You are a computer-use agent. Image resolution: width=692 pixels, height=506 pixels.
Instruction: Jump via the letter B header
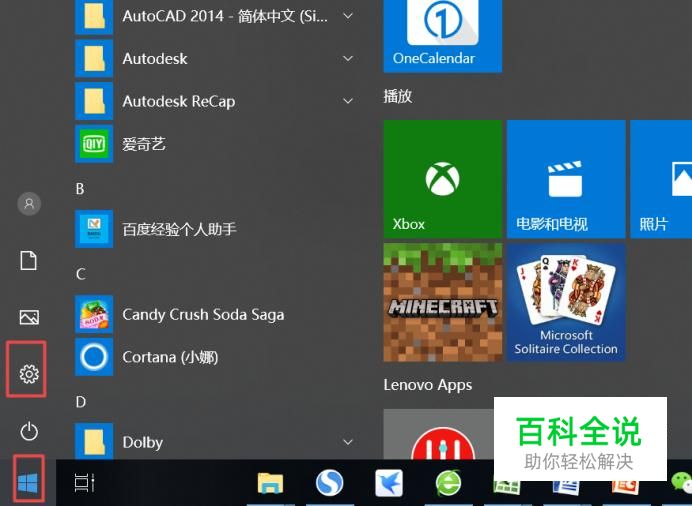pos(80,189)
